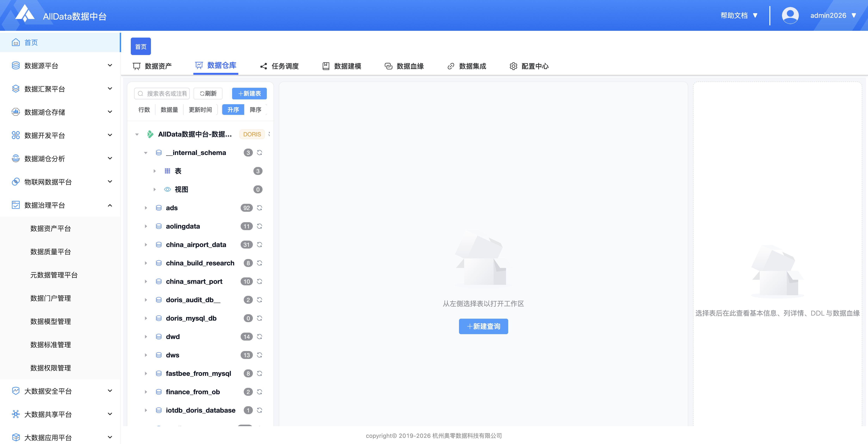Click the 数据开发平台 grid icon
Viewport: 868px width, 444px height.
pos(15,135)
